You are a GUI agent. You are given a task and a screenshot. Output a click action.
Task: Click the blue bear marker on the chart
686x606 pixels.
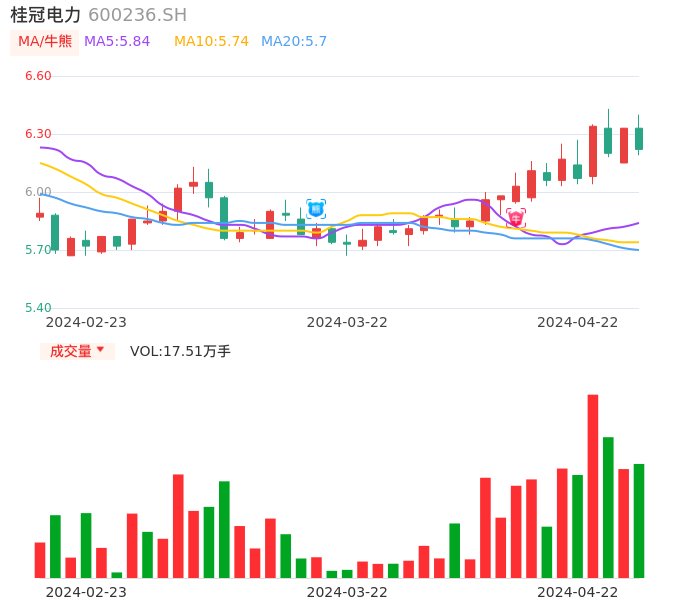click(x=316, y=209)
